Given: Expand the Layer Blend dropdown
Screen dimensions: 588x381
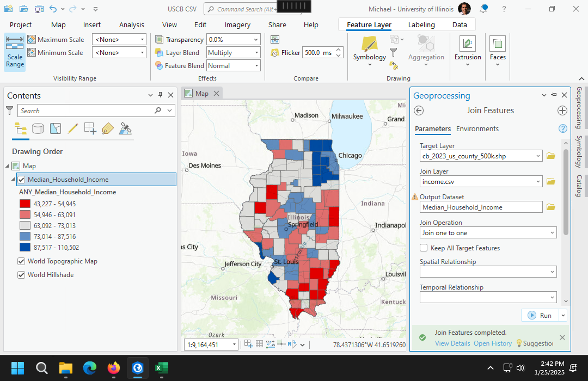Looking at the screenshot, I should pyautogui.click(x=233, y=53).
